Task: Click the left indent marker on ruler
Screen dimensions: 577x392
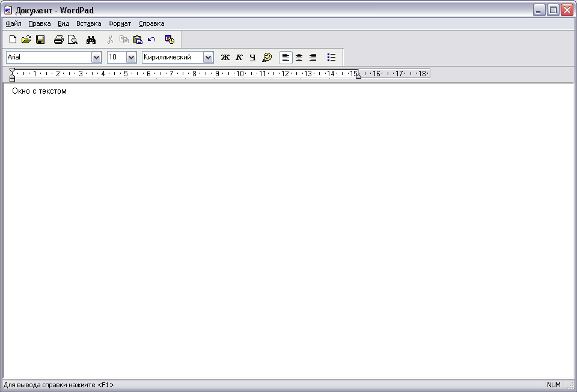Action: coord(12,77)
